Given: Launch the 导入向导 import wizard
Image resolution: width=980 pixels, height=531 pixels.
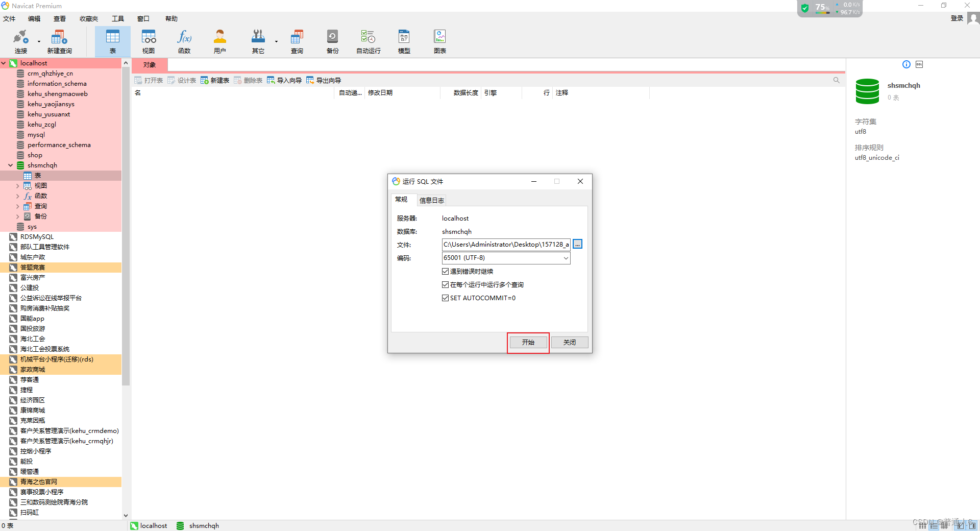Looking at the screenshot, I should (x=284, y=80).
